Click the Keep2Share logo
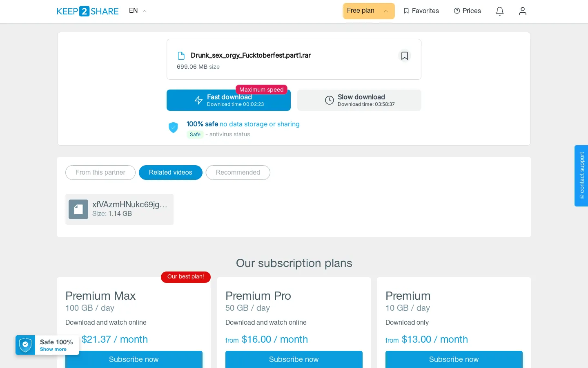Viewport: 588px width, 368px height. pos(88,11)
